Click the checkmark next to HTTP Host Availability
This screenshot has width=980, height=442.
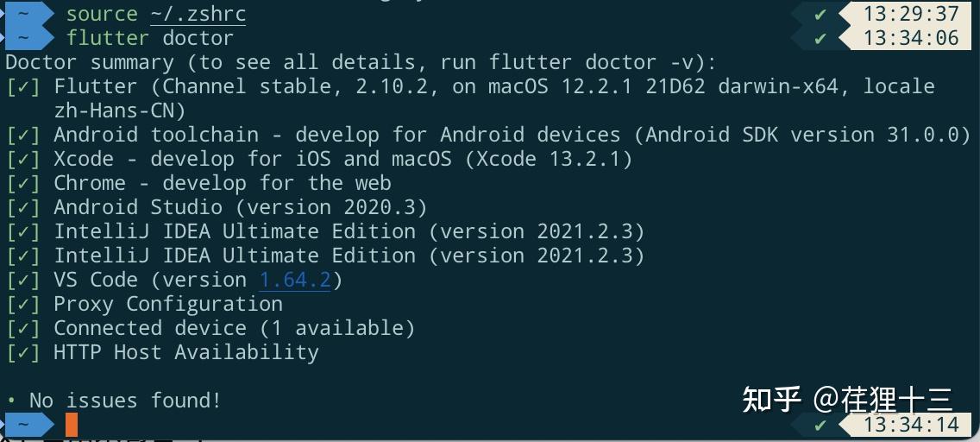click(23, 352)
